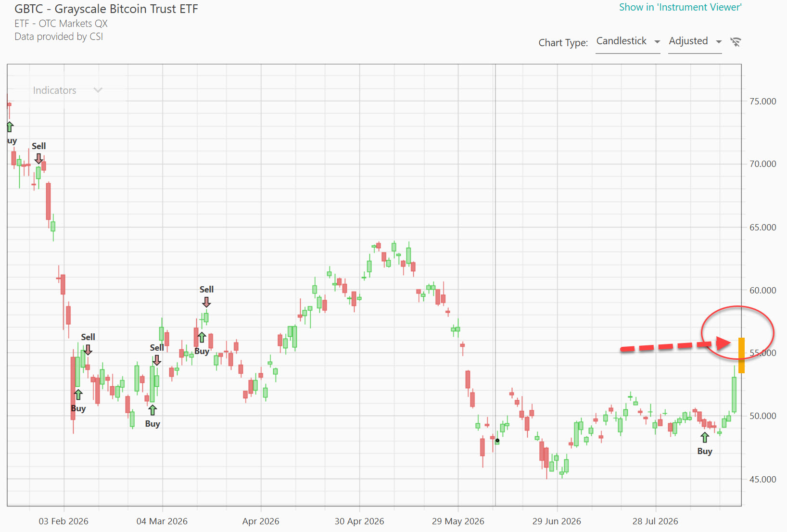787x532 pixels.
Task: Expand the Indicators dropdown
Action: tap(67, 90)
